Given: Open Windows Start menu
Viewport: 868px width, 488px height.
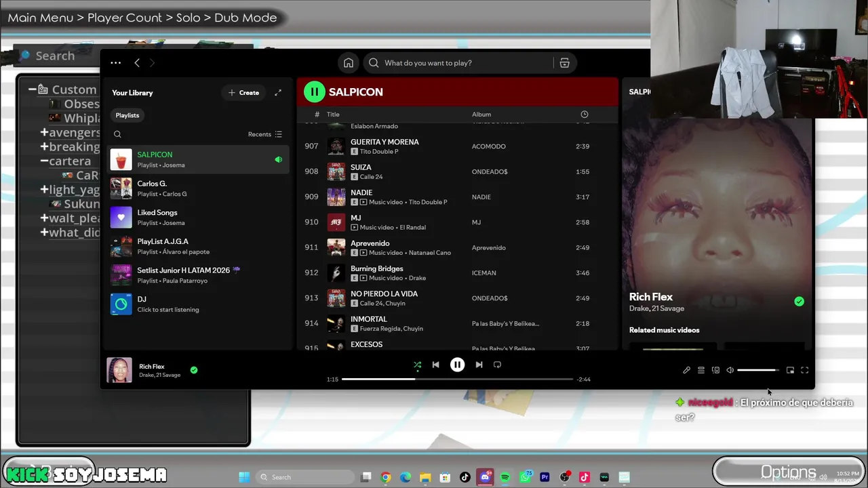Looking at the screenshot, I should tap(244, 477).
